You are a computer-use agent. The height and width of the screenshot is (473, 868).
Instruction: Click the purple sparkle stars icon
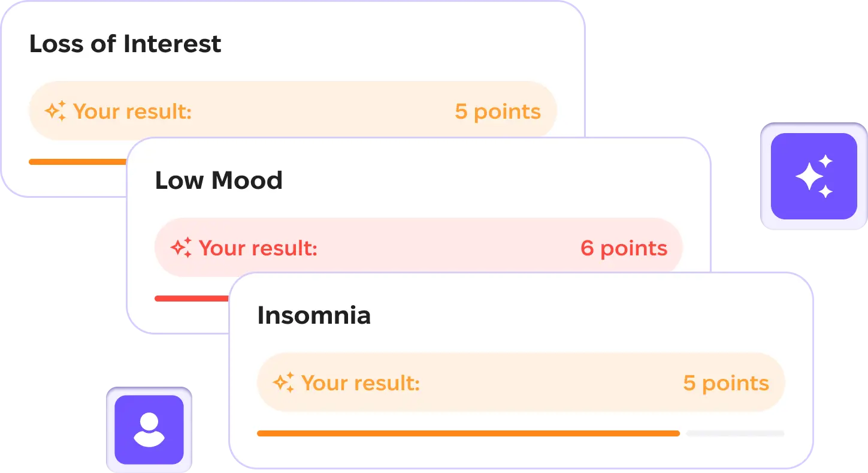pos(813,176)
